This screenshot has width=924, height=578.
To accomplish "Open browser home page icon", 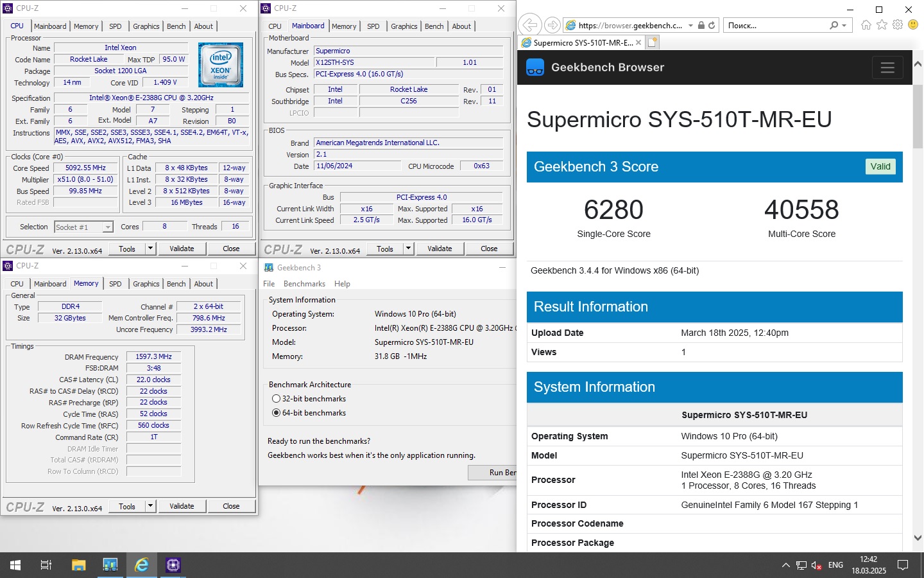I will (x=866, y=25).
